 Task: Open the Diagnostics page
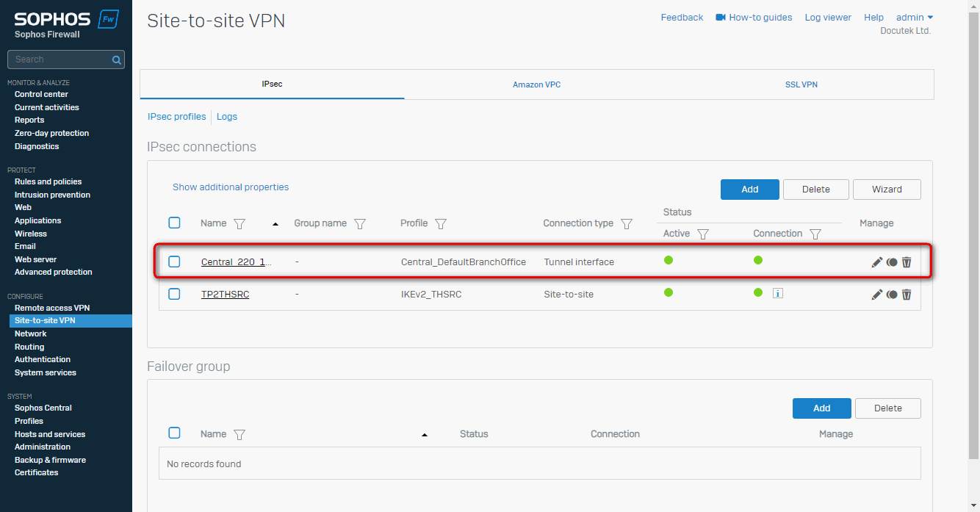tap(37, 146)
